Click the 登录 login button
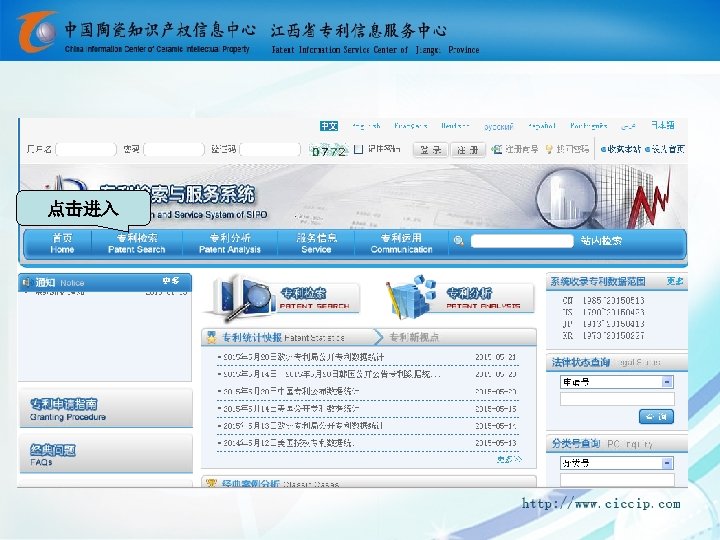Screen dimensions: 720x540 pos(430,150)
